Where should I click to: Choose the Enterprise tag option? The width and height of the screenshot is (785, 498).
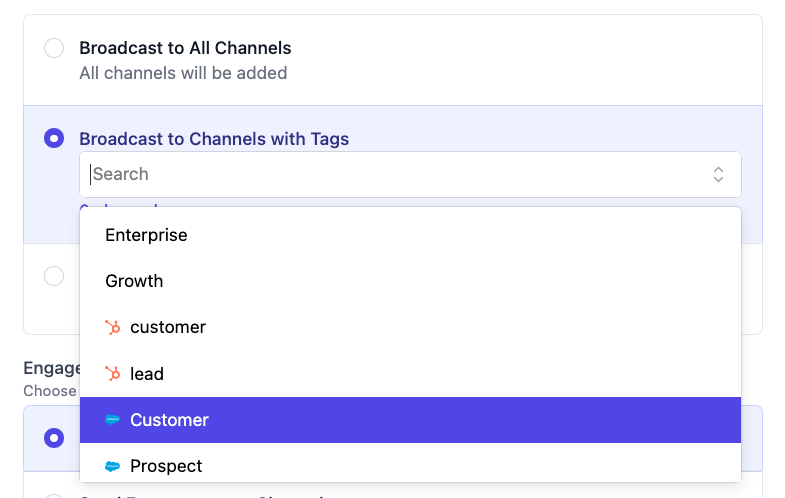[146, 235]
